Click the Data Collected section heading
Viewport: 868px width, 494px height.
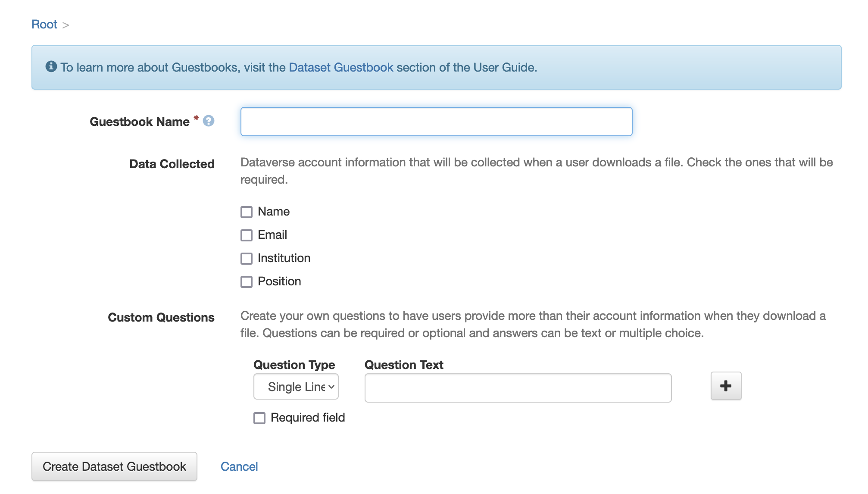click(x=172, y=164)
